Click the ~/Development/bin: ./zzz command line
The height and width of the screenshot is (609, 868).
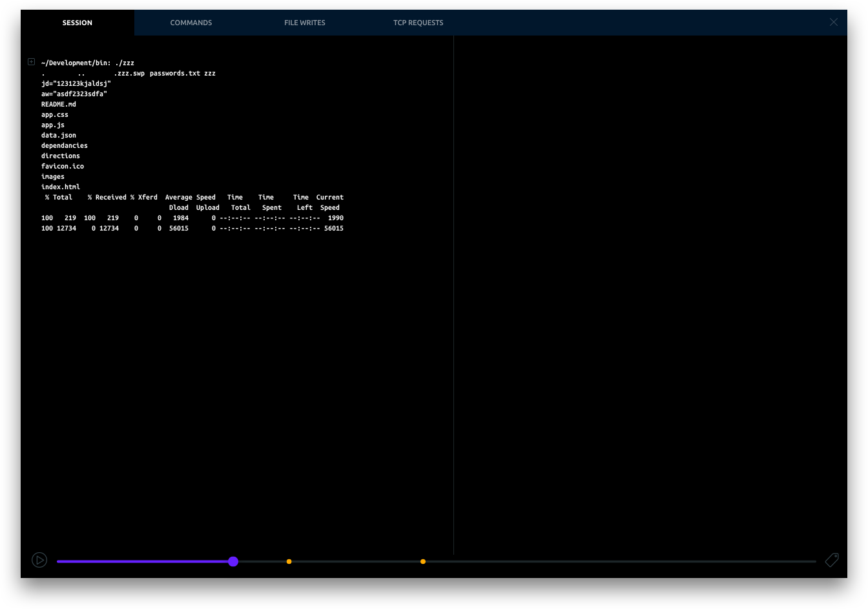[88, 63]
